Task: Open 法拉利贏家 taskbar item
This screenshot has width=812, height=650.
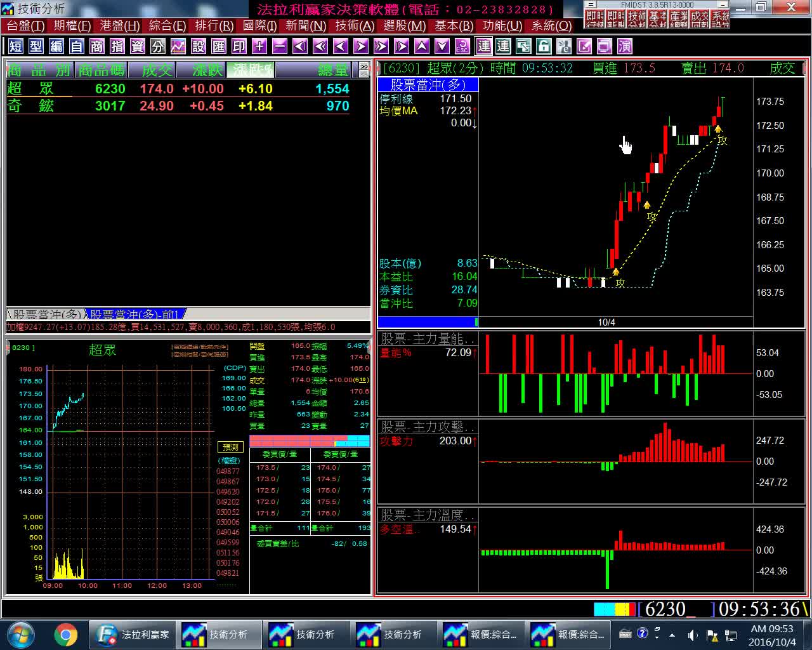Action: click(x=134, y=634)
